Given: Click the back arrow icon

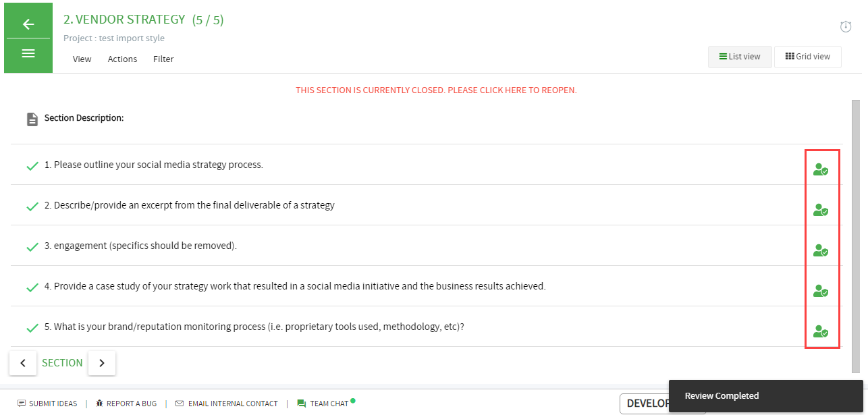Looking at the screenshot, I should point(28,24).
